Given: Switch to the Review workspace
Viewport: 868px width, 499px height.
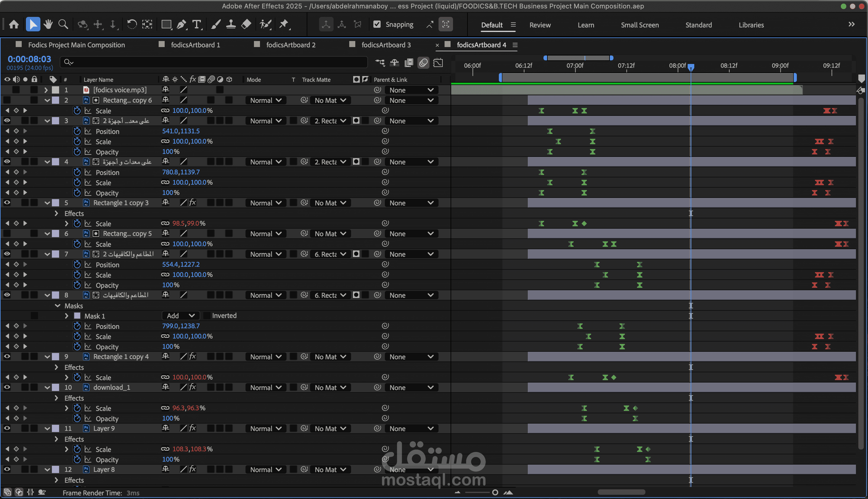Looking at the screenshot, I should click(540, 25).
